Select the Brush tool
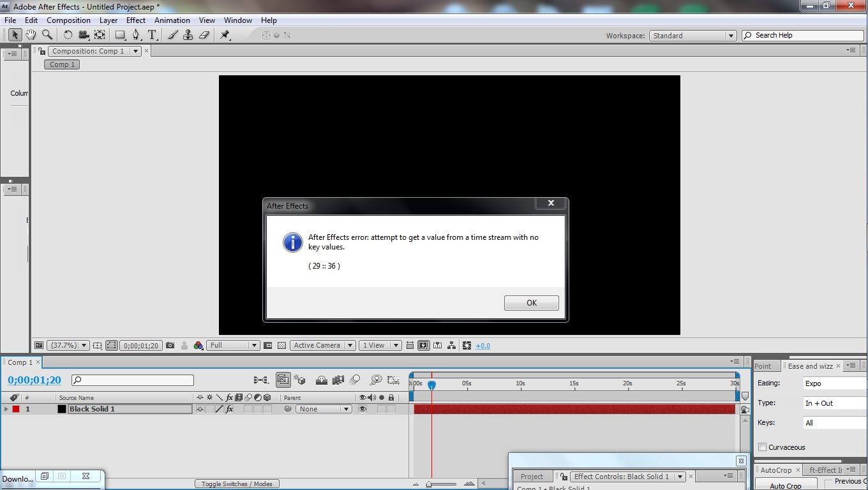The width and height of the screenshot is (868, 490). pyautogui.click(x=172, y=35)
